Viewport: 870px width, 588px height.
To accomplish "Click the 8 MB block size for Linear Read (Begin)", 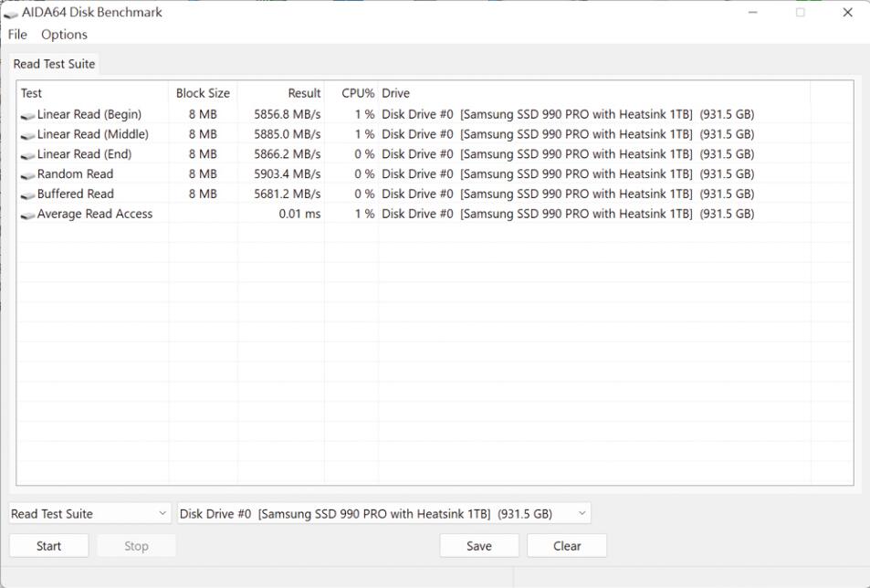I will pos(203,114).
